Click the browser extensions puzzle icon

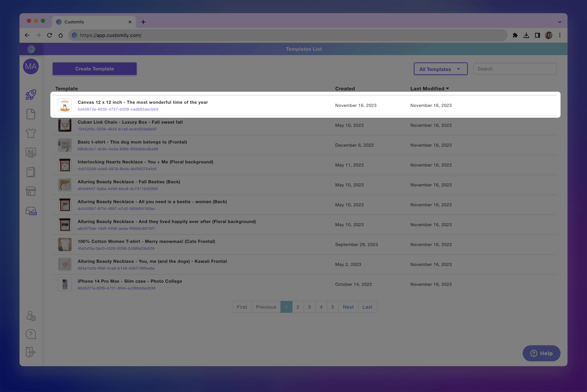click(x=515, y=35)
